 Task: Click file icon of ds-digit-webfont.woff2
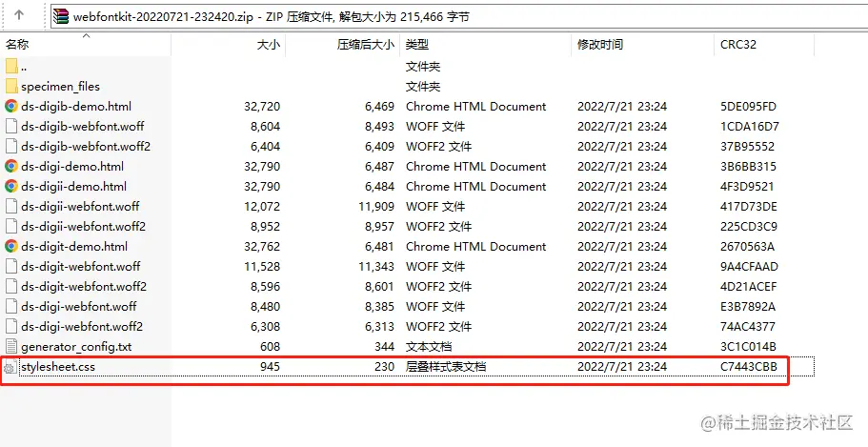[x=11, y=286]
